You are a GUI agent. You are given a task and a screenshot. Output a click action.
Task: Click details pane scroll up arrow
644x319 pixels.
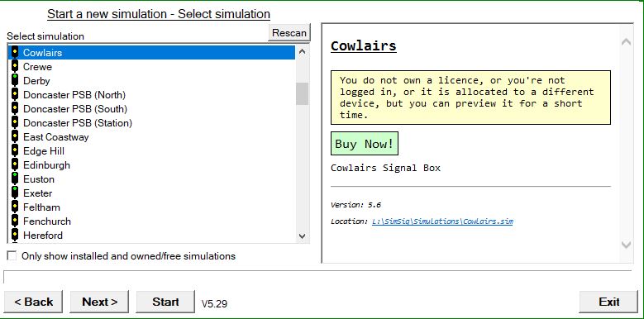626,41
